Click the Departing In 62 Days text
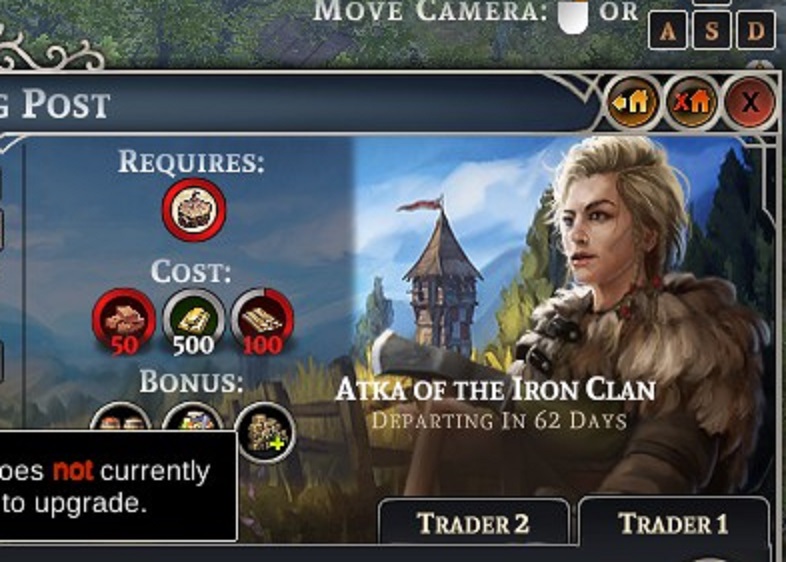 499,421
